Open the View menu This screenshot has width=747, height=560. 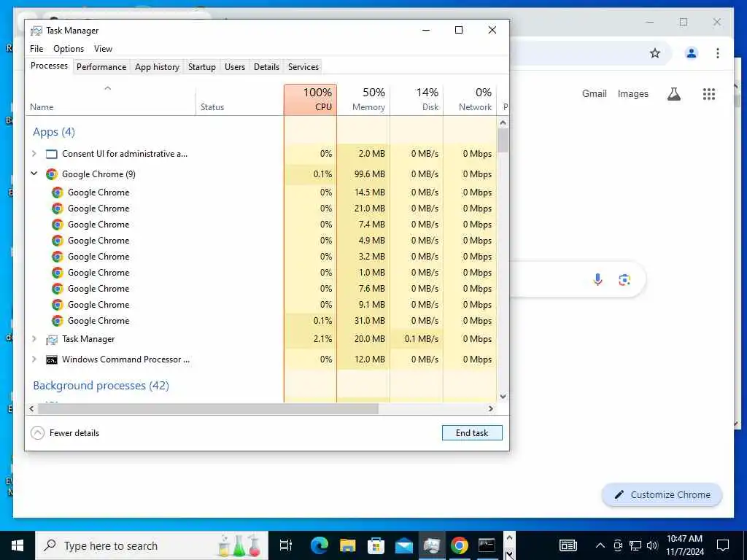tap(103, 49)
